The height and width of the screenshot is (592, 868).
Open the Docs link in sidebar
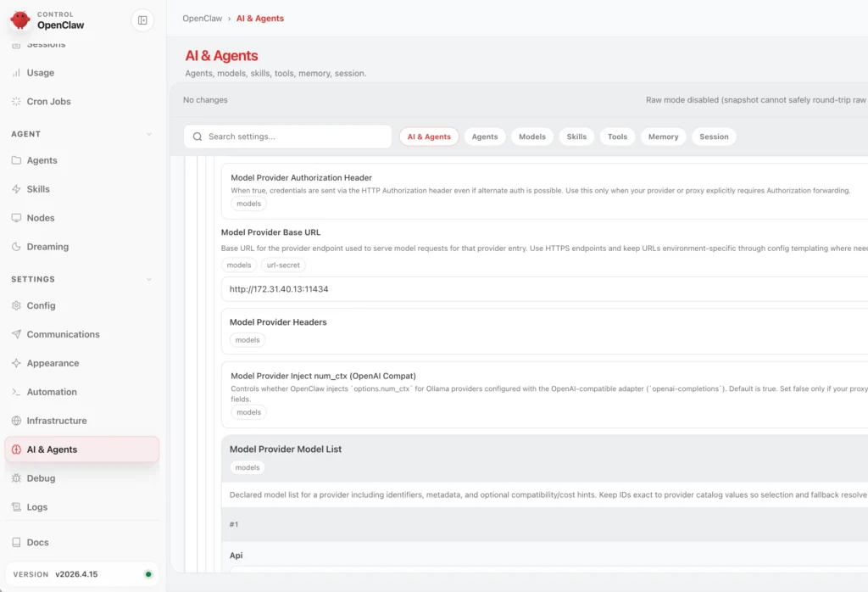[82, 542]
